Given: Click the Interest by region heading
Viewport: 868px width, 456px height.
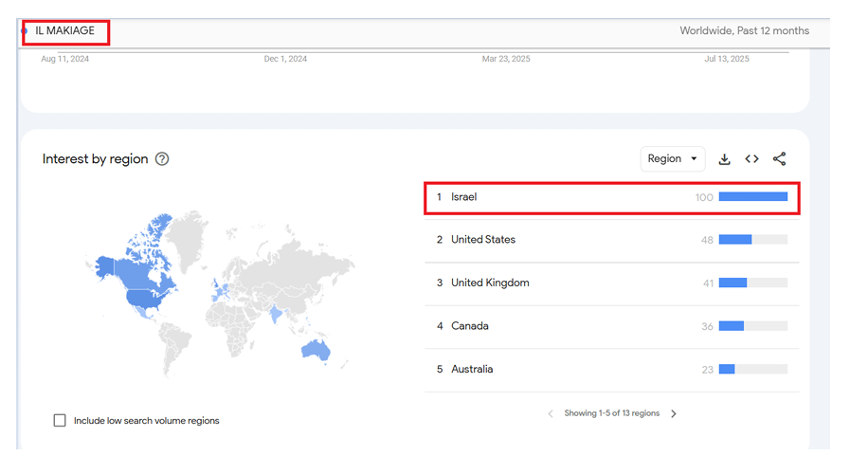Looking at the screenshot, I should (95, 159).
